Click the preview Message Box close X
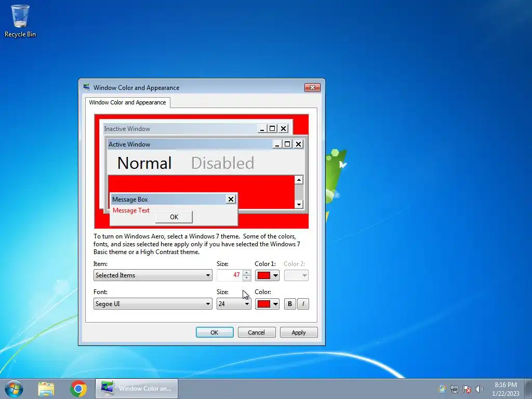This screenshot has width=532, height=399. pyautogui.click(x=231, y=199)
